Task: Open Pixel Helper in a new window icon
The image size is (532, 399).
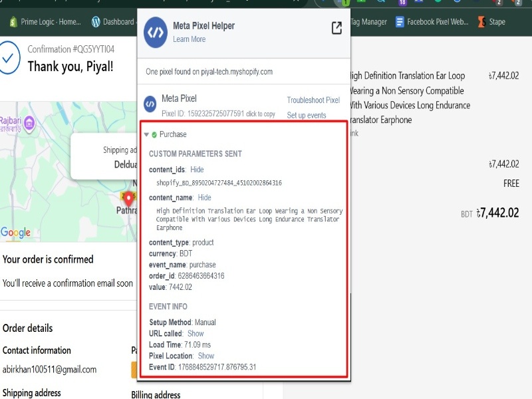Action: coord(336,28)
